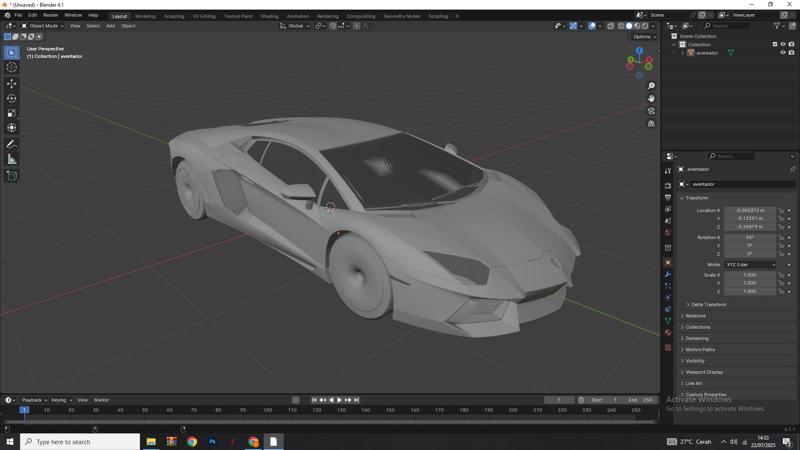
Task: Click the timeline playhead at frame 1
Action: click(24, 410)
